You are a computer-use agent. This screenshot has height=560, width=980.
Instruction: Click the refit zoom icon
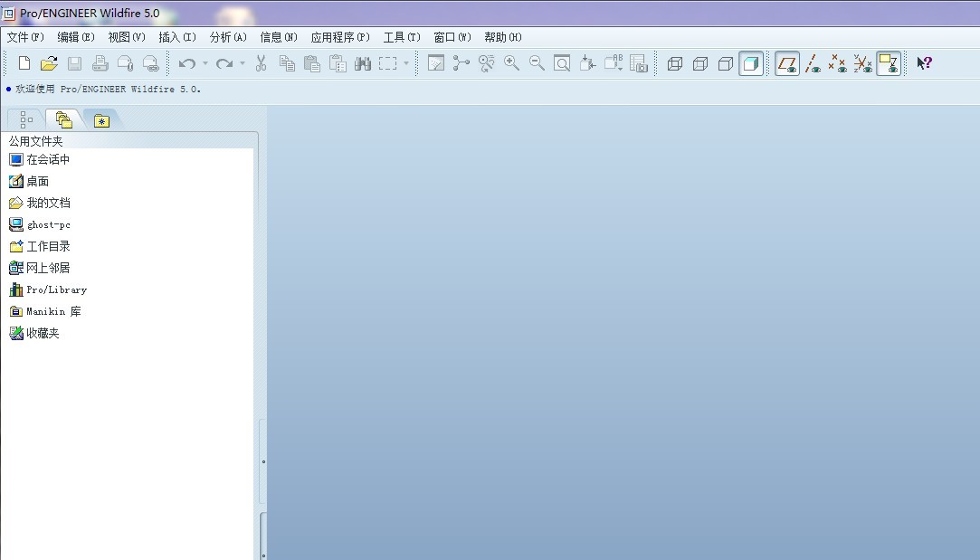click(562, 63)
